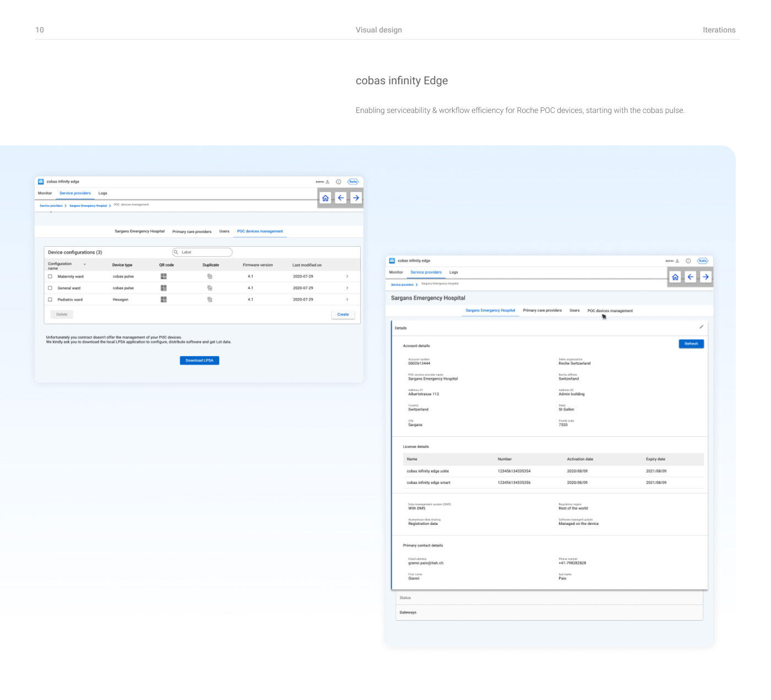Viewport: 771px width, 700px height.
Task: Open General ward row chevron
Action: pyautogui.click(x=347, y=288)
